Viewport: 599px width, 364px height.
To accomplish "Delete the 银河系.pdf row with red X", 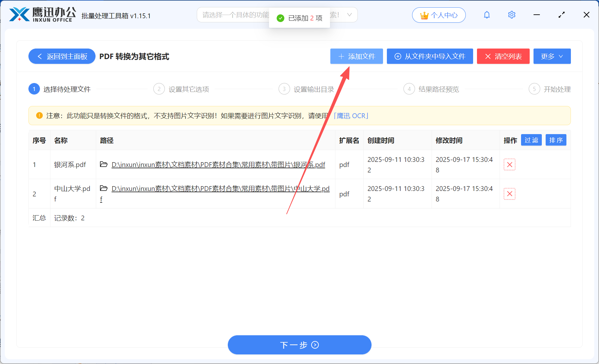I will pyautogui.click(x=510, y=164).
